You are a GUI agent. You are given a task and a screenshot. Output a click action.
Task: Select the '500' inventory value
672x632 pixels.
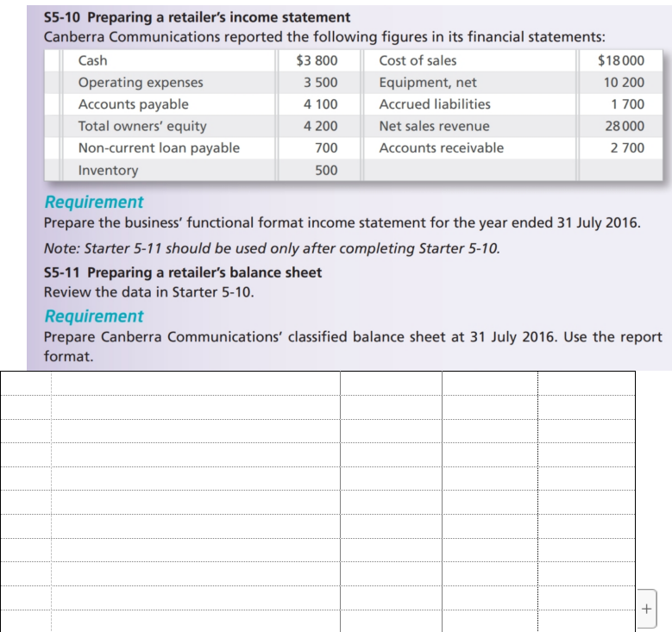pyautogui.click(x=326, y=170)
